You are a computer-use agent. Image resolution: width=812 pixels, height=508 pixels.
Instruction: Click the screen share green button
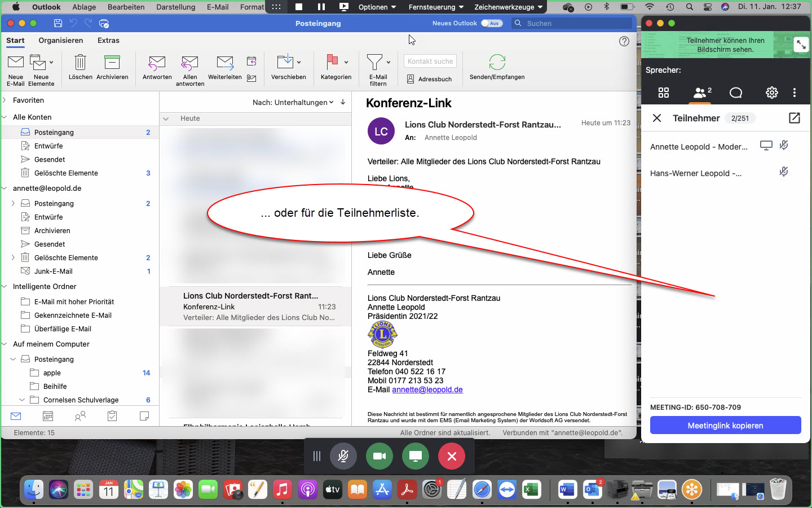[x=416, y=456]
